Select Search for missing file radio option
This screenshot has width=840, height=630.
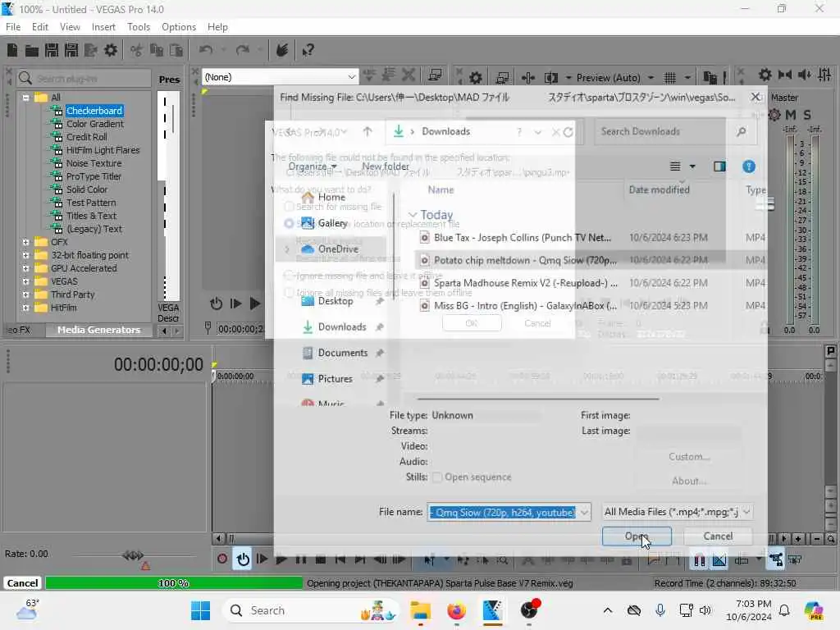(x=289, y=206)
